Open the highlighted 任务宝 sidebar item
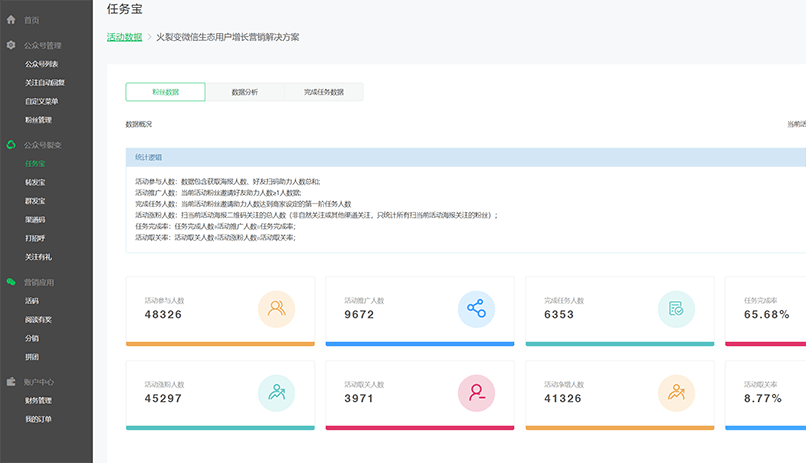 tap(35, 164)
